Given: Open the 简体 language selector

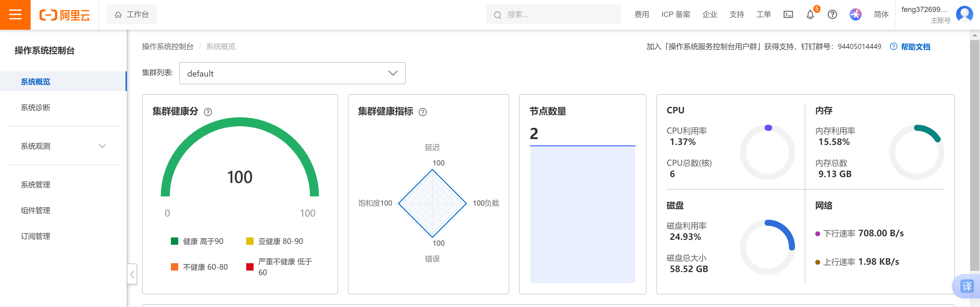Looking at the screenshot, I should point(881,14).
